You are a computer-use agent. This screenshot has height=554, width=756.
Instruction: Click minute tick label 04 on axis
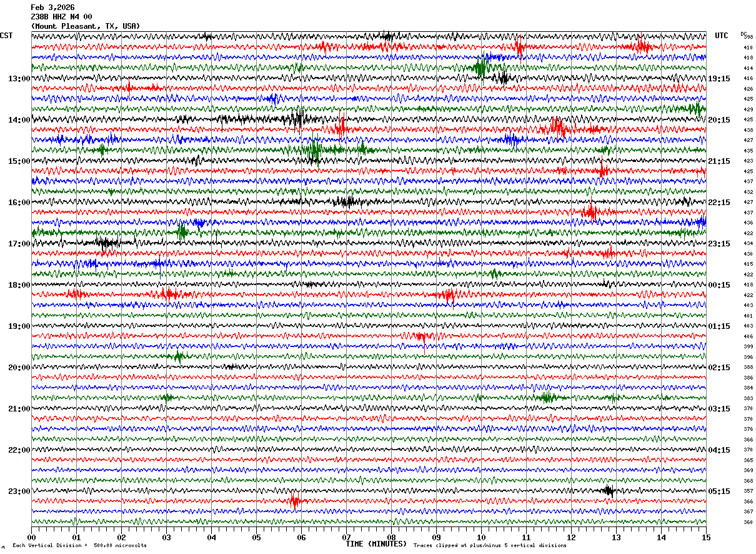(211, 537)
